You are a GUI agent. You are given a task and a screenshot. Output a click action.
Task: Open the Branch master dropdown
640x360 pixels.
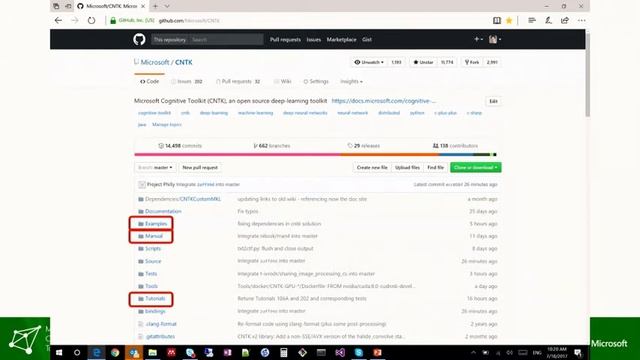pyautogui.click(x=155, y=168)
